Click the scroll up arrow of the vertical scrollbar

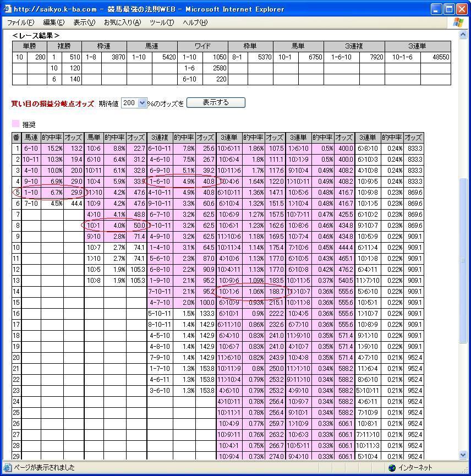tap(463, 35)
